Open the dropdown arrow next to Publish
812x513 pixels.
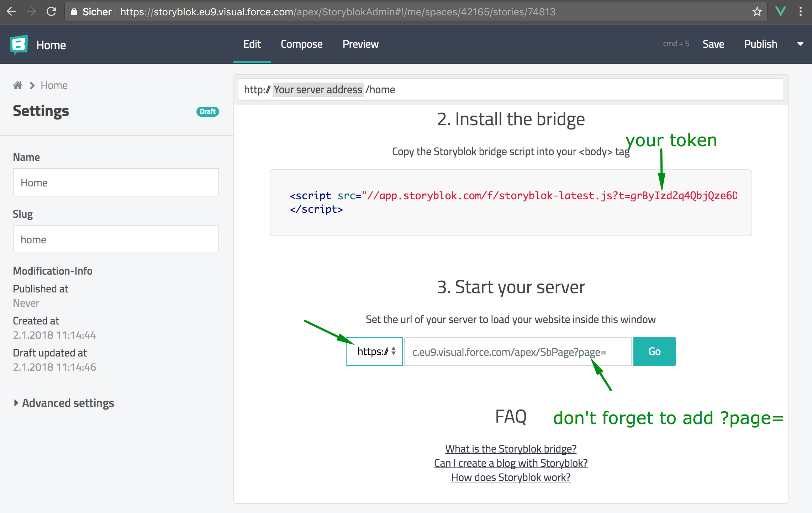[800, 44]
